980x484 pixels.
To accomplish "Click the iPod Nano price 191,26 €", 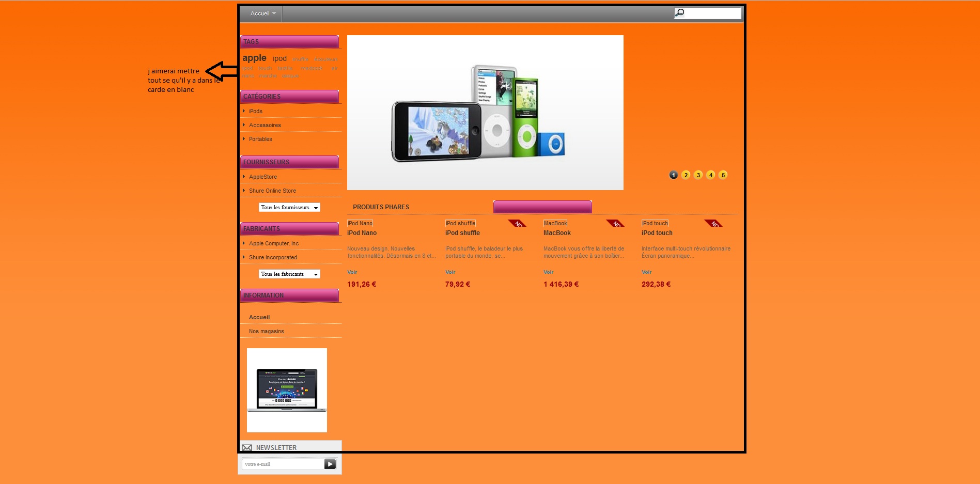I will (362, 284).
